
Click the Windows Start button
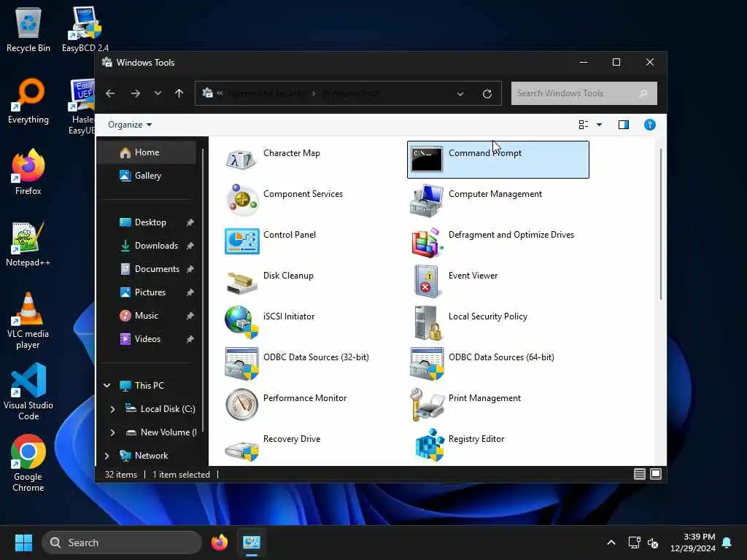click(x=23, y=542)
